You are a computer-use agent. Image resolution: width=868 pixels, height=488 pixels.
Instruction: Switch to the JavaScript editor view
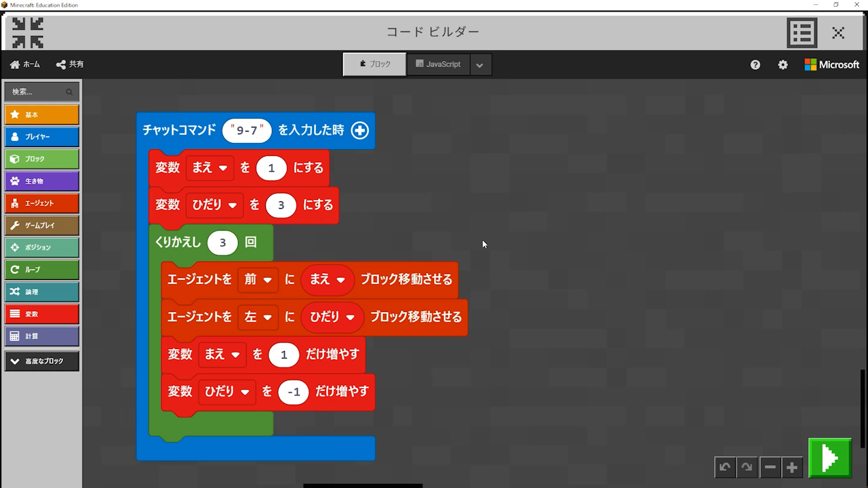(438, 64)
